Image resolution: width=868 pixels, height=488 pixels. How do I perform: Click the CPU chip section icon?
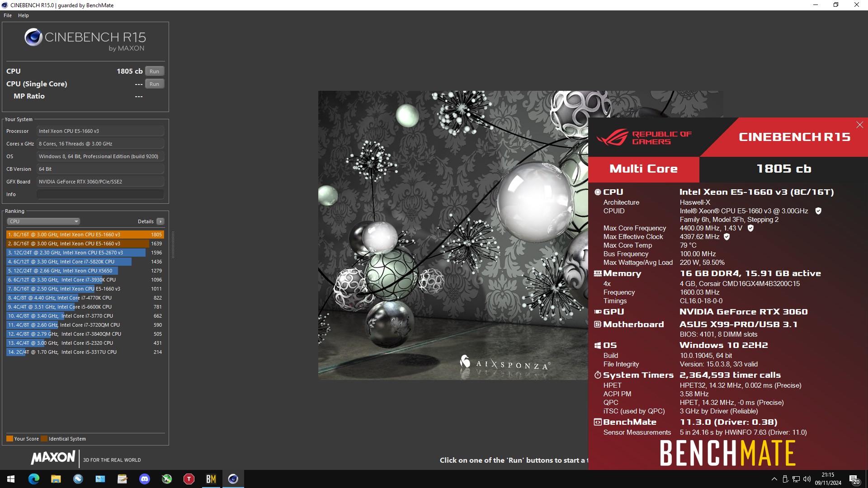pyautogui.click(x=598, y=192)
